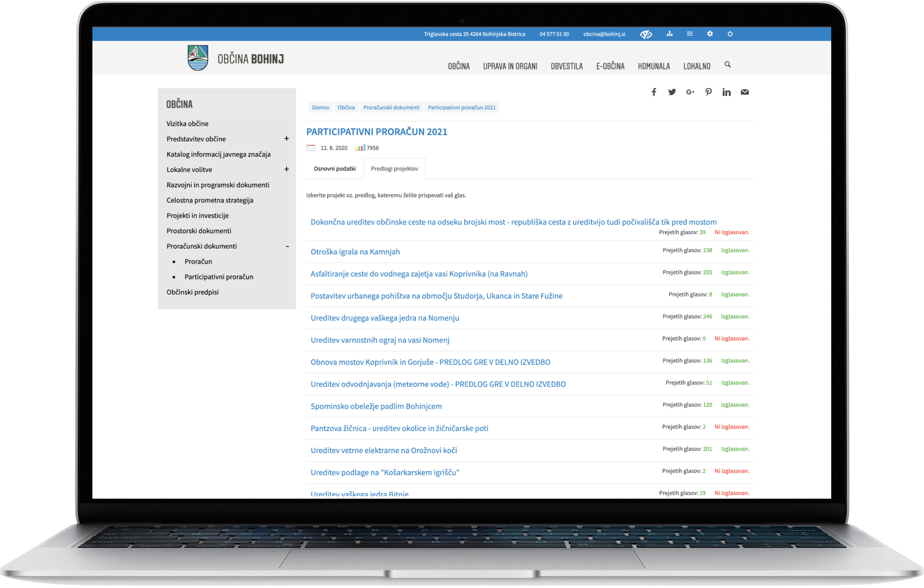Expand Lokalne volitve submenu
Screen dimensions: 924x588
[x=286, y=169]
